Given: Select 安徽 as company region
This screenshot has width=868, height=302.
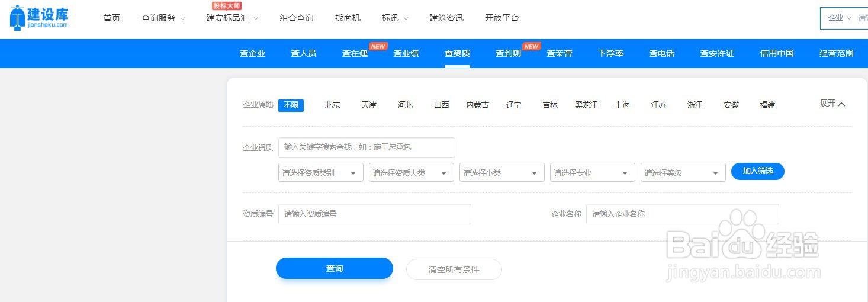Looking at the screenshot, I should coord(731,105).
